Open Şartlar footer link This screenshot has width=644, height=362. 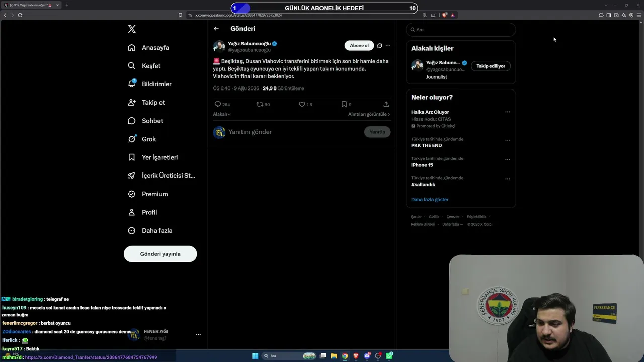point(416,217)
